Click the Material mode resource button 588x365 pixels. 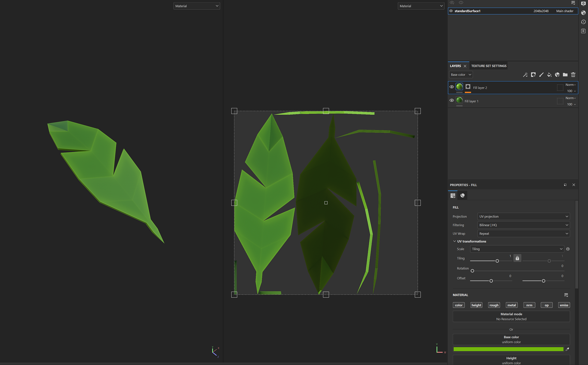click(511, 317)
